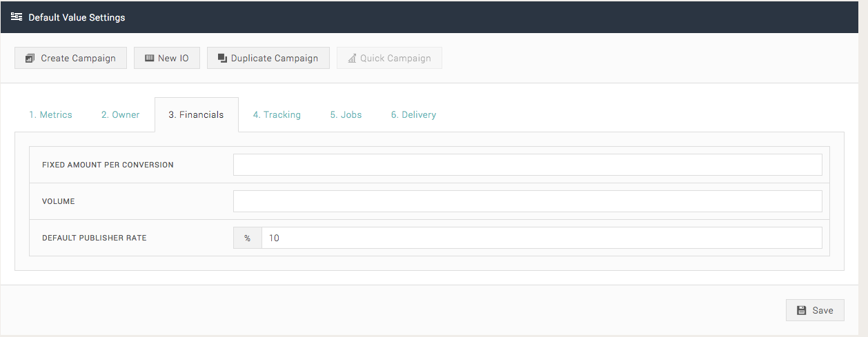
Task: Click the percent sign addon
Action: click(x=248, y=238)
